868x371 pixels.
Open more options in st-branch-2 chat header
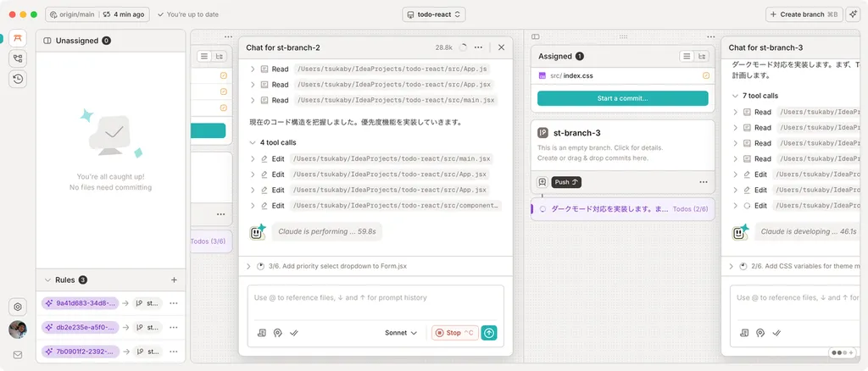click(x=479, y=48)
